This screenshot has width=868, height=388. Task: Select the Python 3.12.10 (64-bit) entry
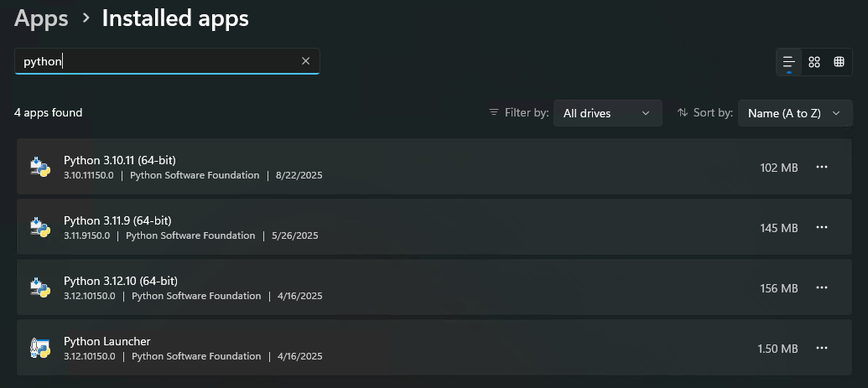[434, 287]
